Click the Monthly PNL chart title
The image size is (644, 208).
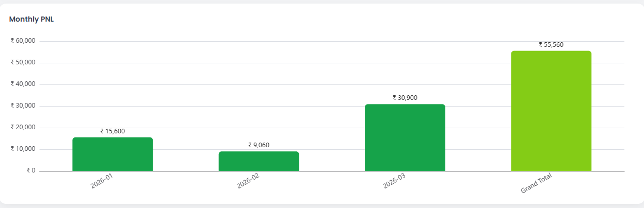tap(31, 20)
